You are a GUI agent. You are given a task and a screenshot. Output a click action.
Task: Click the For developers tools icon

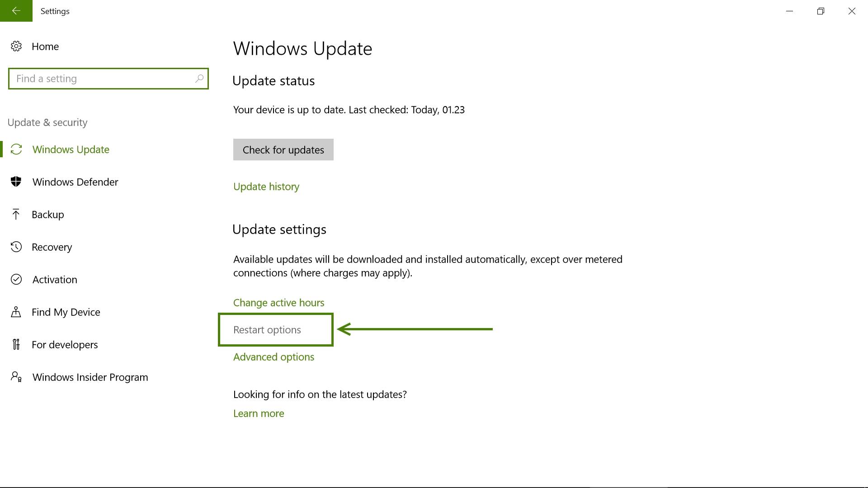(x=16, y=344)
